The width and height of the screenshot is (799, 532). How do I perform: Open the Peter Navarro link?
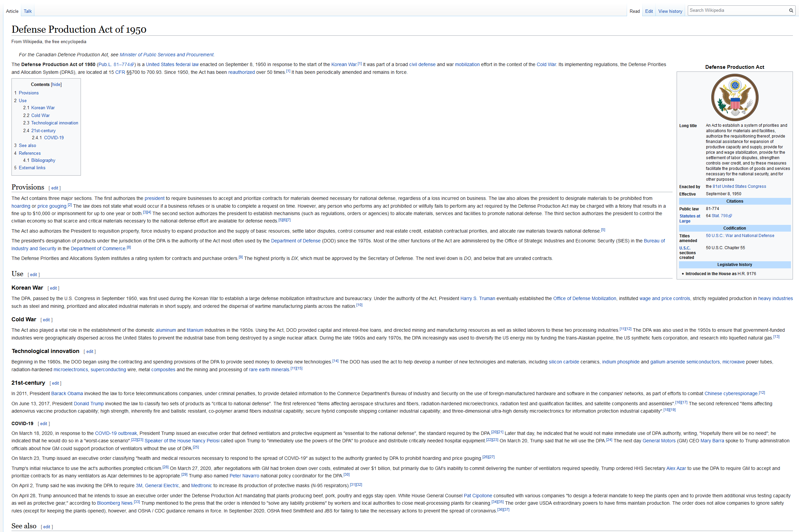coord(244,476)
